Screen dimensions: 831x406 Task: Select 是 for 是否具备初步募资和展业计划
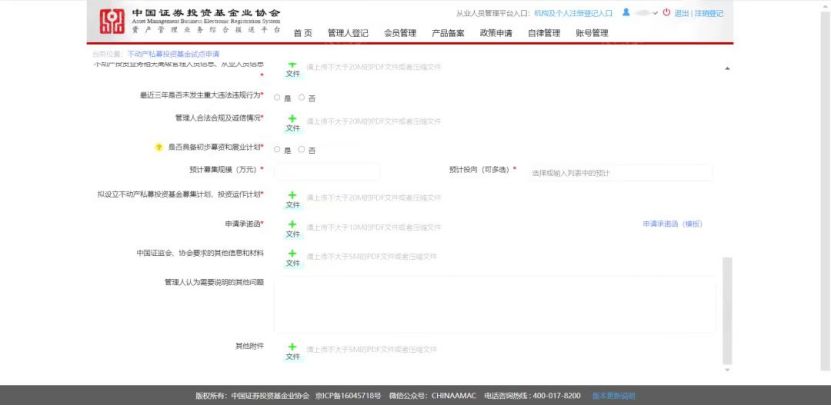[x=277, y=150]
